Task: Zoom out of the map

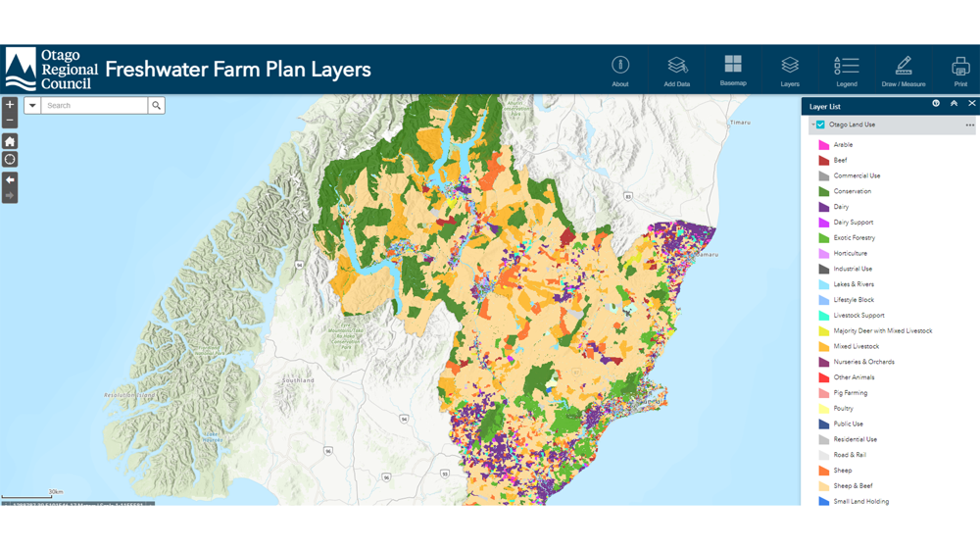Action: click(x=10, y=120)
